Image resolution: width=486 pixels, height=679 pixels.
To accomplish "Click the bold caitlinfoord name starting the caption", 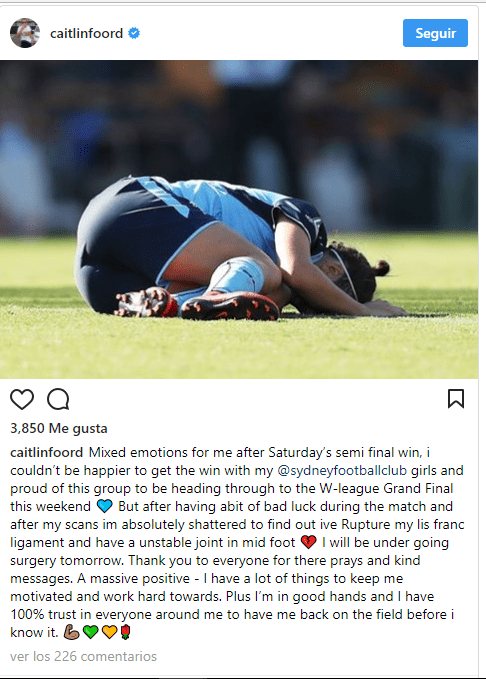I will click(x=46, y=453).
